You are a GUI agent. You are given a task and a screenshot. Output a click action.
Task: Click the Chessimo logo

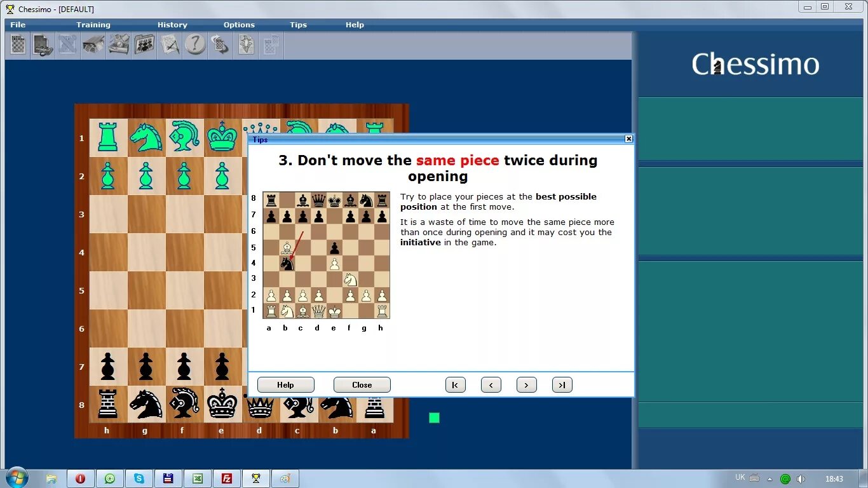[756, 64]
